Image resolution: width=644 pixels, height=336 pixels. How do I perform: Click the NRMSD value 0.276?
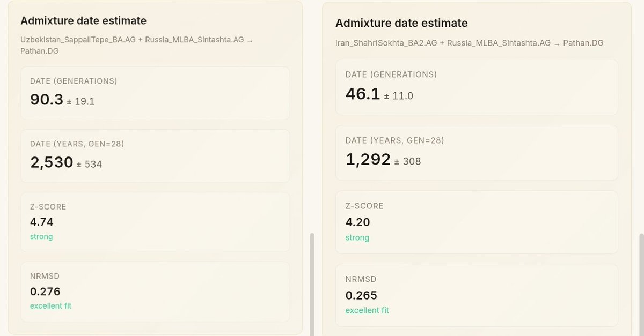tap(45, 292)
